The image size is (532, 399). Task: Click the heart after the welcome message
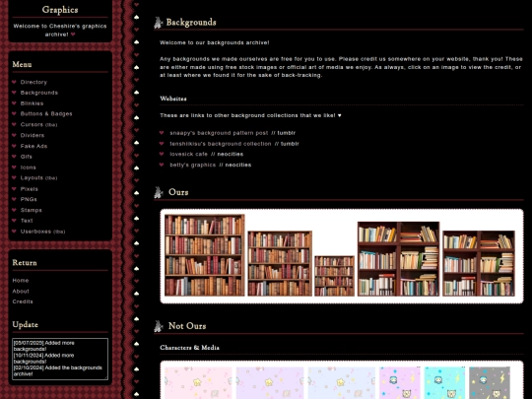pos(73,34)
